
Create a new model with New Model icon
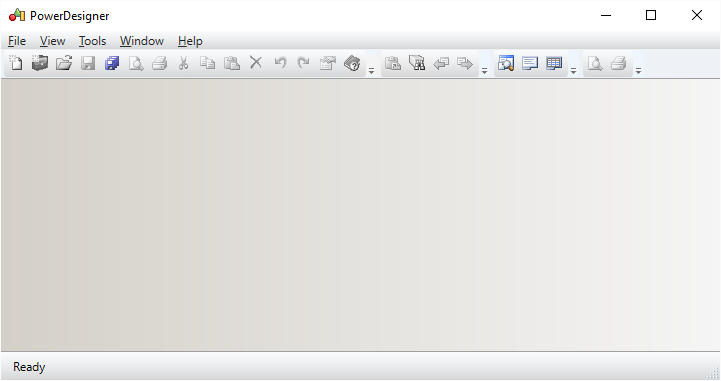pyautogui.click(x=16, y=63)
